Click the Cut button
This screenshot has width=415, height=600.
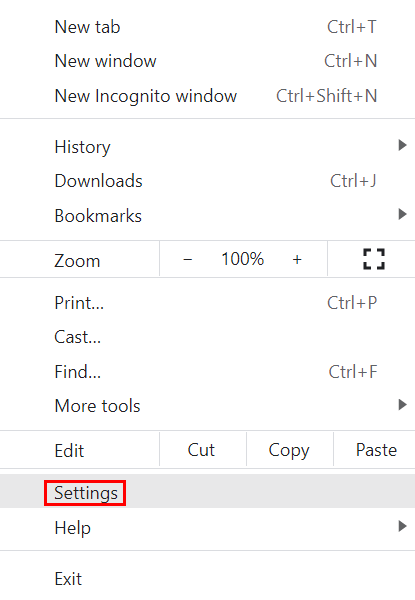pyautogui.click(x=203, y=450)
